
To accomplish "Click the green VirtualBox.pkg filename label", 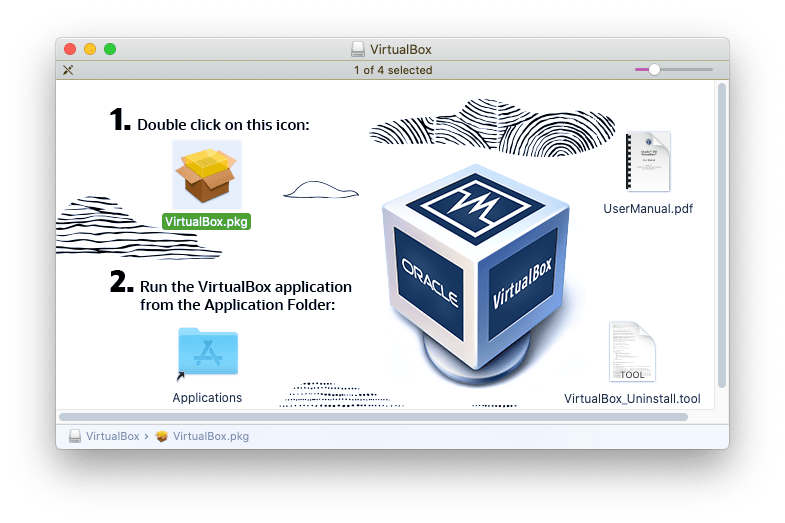I will [206, 222].
